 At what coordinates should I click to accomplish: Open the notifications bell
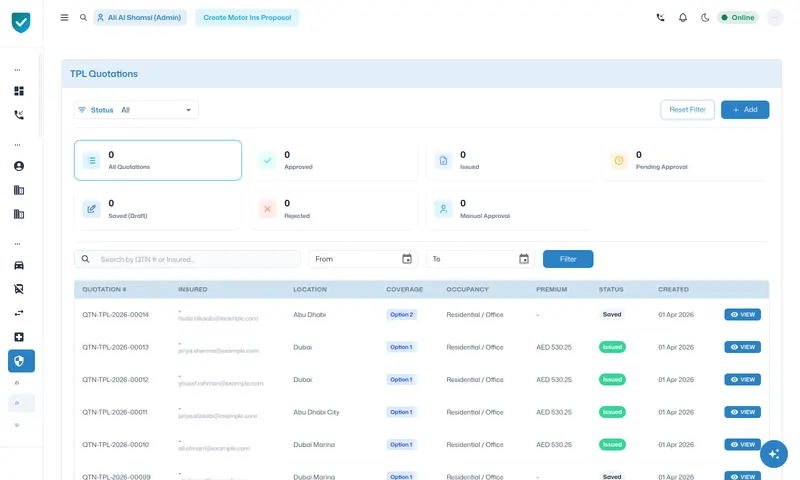click(x=683, y=17)
